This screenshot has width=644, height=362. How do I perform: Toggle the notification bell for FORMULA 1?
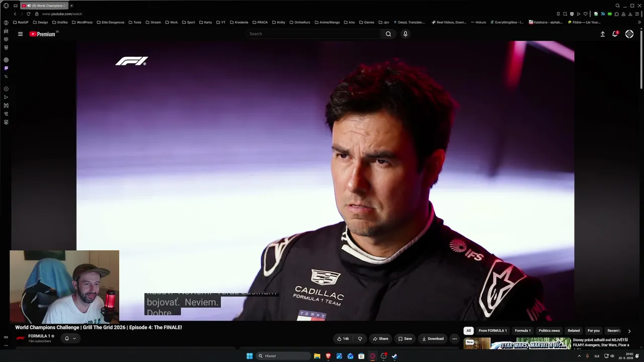point(66,338)
